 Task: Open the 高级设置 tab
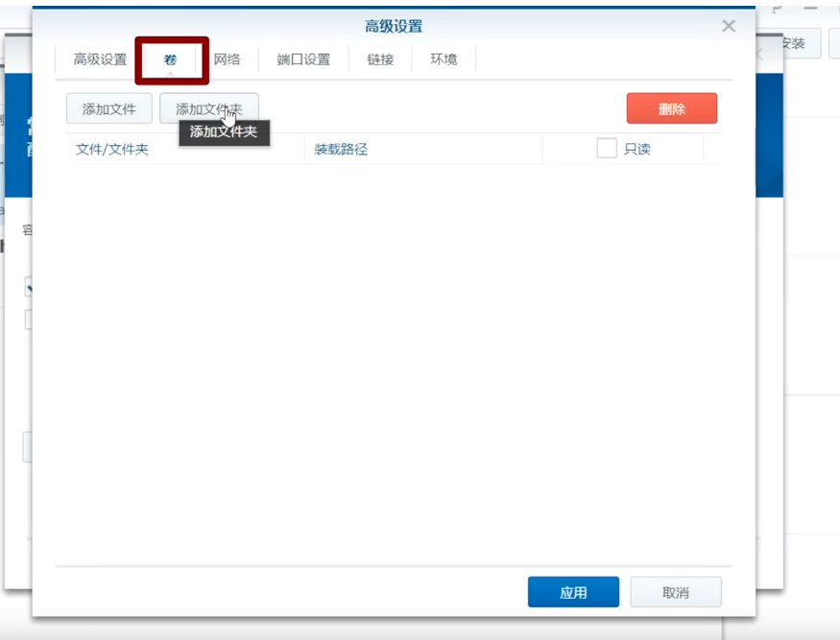point(98,59)
